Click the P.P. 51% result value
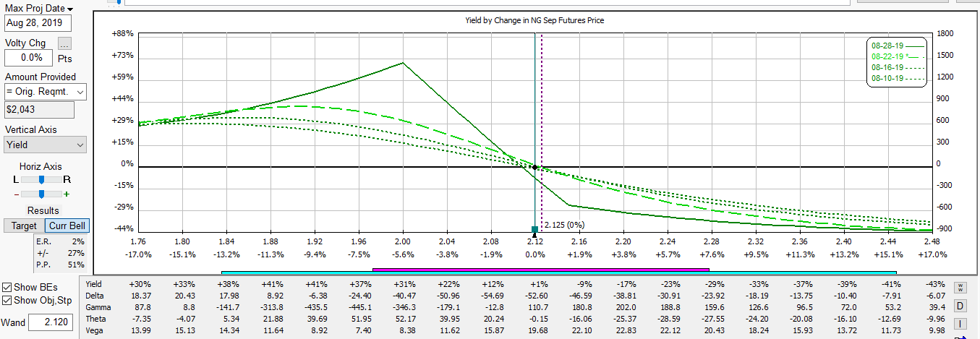 [76, 265]
